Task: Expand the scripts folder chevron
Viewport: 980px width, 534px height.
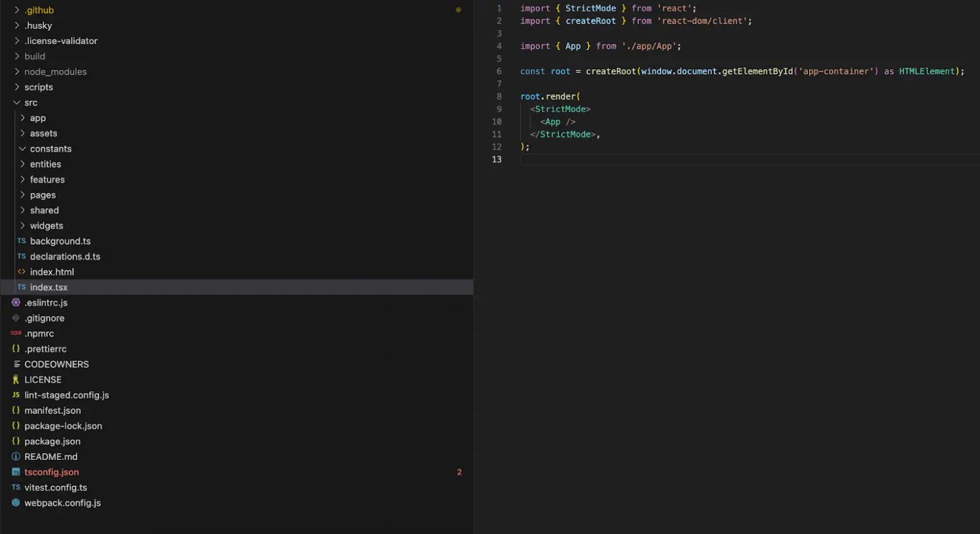Action: pyautogui.click(x=17, y=87)
